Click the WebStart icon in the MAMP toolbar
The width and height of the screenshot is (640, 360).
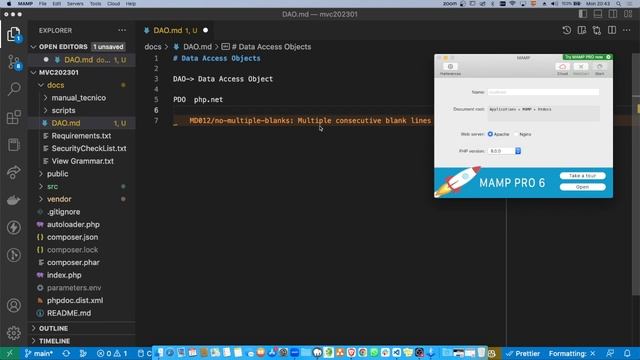(x=581, y=69)
